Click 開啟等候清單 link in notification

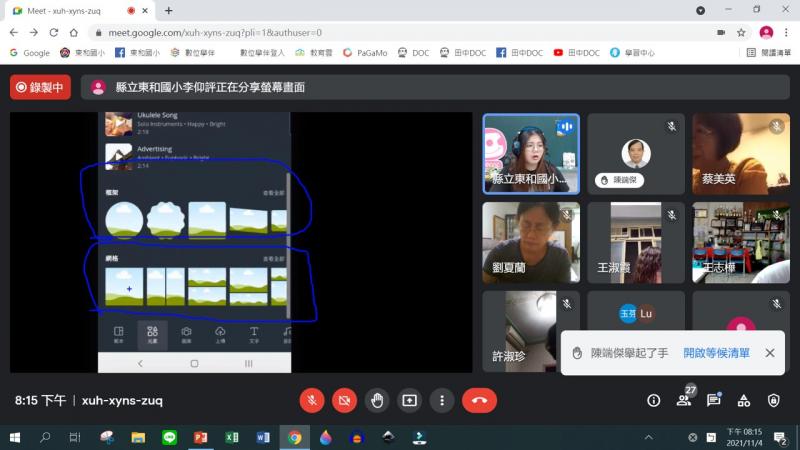point(716,353)
